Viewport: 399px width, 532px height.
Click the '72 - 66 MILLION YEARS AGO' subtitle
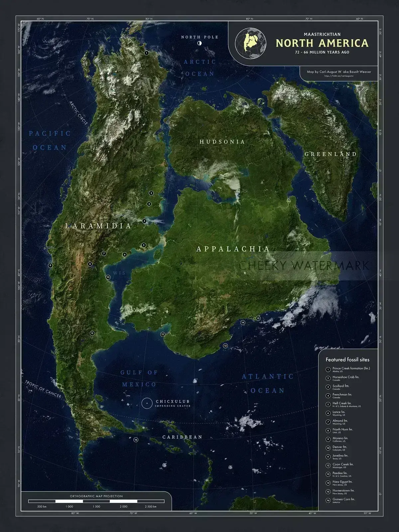click(x=322, y=52)
